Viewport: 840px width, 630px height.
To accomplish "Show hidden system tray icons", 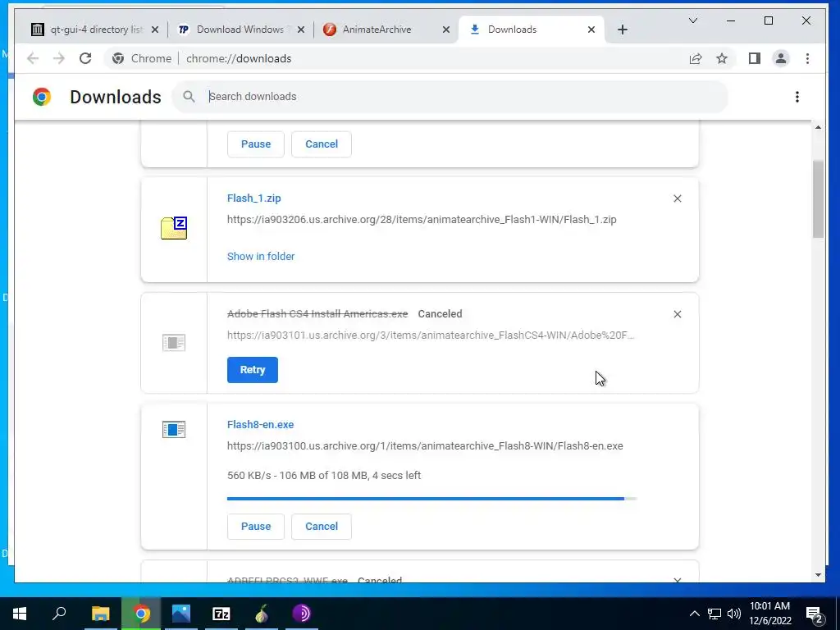I will pyautogui.click(x=694, y=614).
